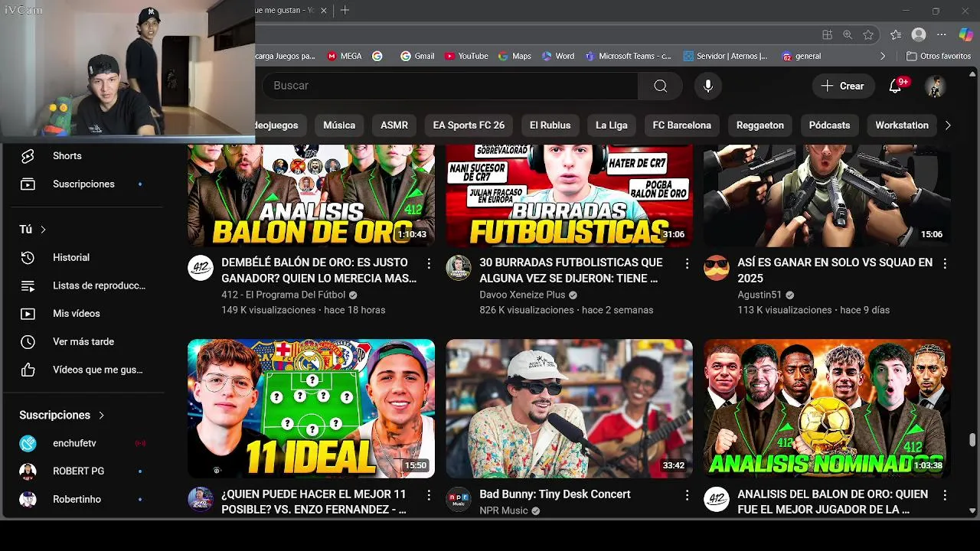This screenshot has height=551, width=980.
Task: Open the Otros favoritos folder
Action: [939, 56]
